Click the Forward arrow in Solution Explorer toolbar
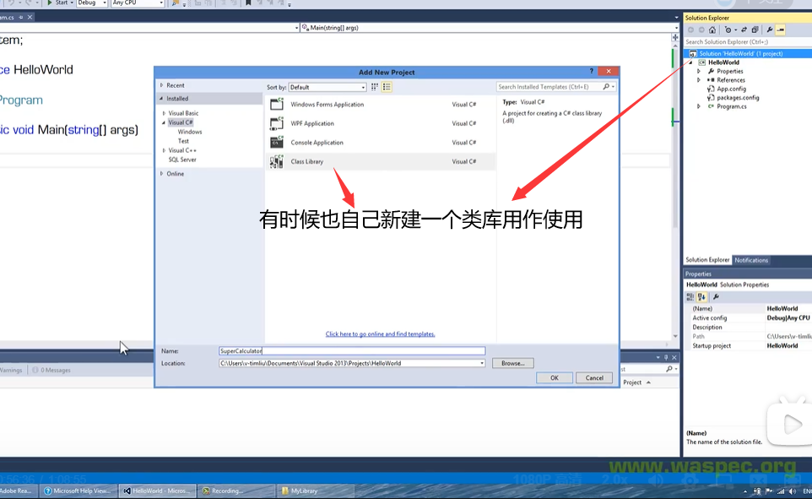 point(701,30)
